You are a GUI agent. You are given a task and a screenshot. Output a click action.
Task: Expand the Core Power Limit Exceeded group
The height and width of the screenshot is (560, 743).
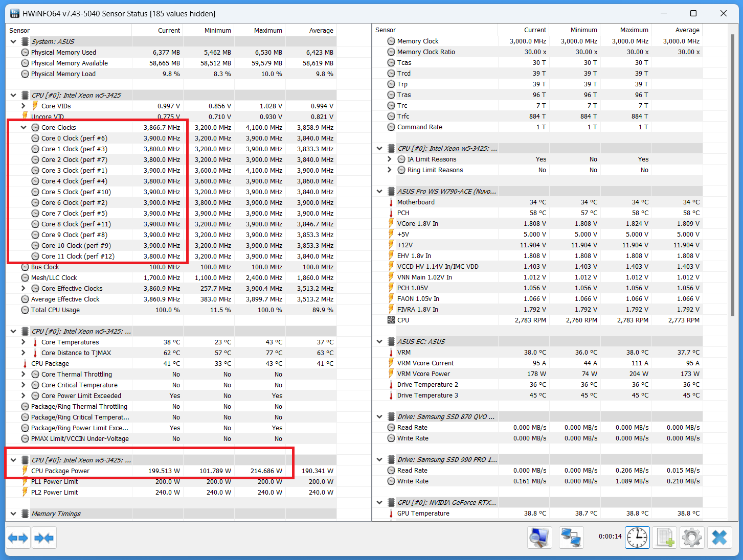tap(24, 395)
